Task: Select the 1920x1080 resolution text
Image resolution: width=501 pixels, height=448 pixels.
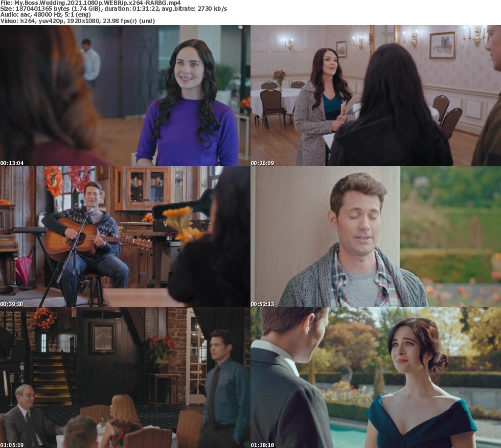Action: [89, 22]
